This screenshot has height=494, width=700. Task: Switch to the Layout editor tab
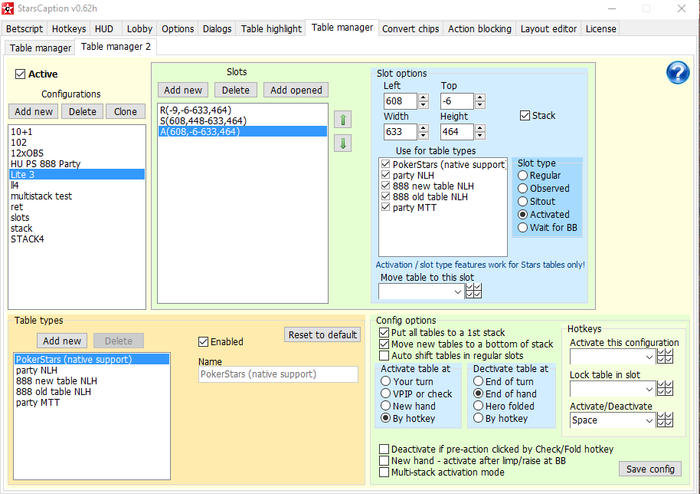coord(547,29)
